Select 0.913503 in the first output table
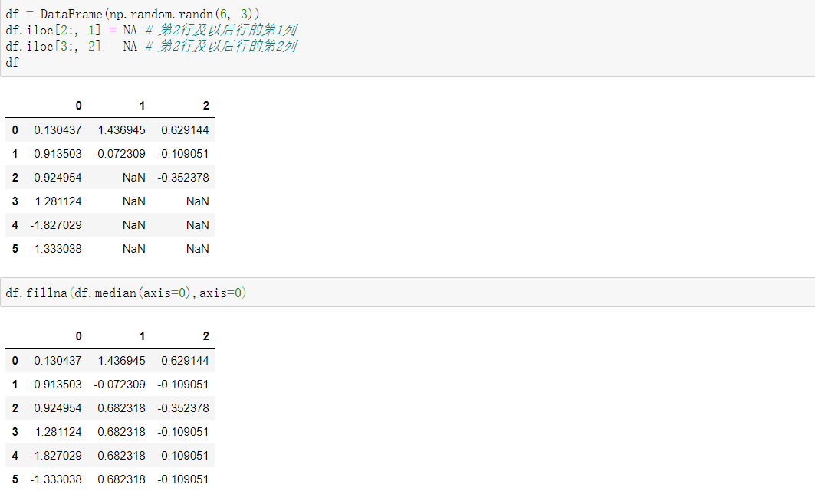Viewport: 815px width, 504px height. pyautogui.click(x=58, y=154)
